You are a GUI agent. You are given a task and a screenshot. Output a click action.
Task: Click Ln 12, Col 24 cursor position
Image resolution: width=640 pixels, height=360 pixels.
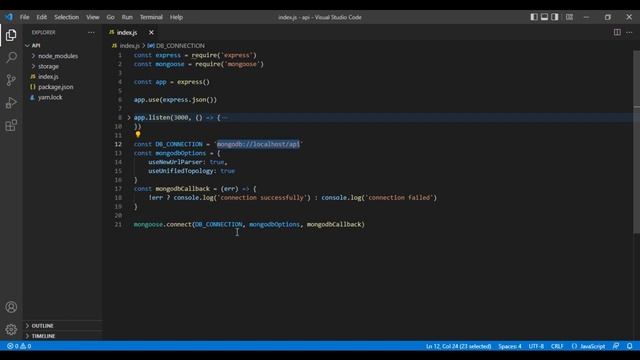click(458, 346)
